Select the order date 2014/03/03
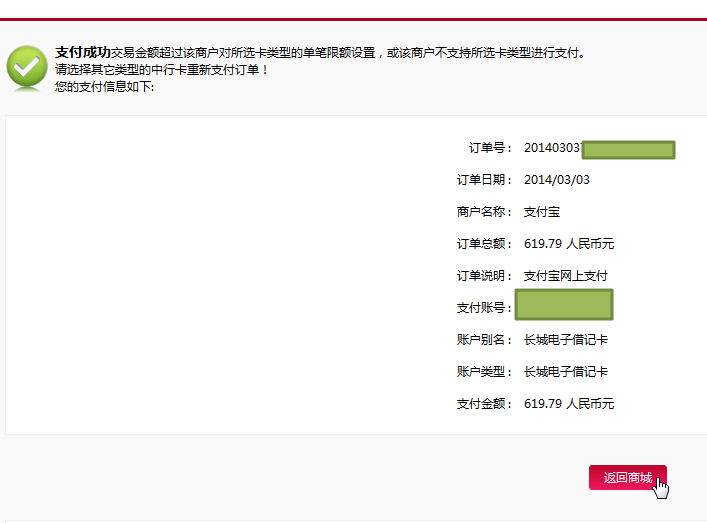707x523 pixels. (x=556, y=180)
